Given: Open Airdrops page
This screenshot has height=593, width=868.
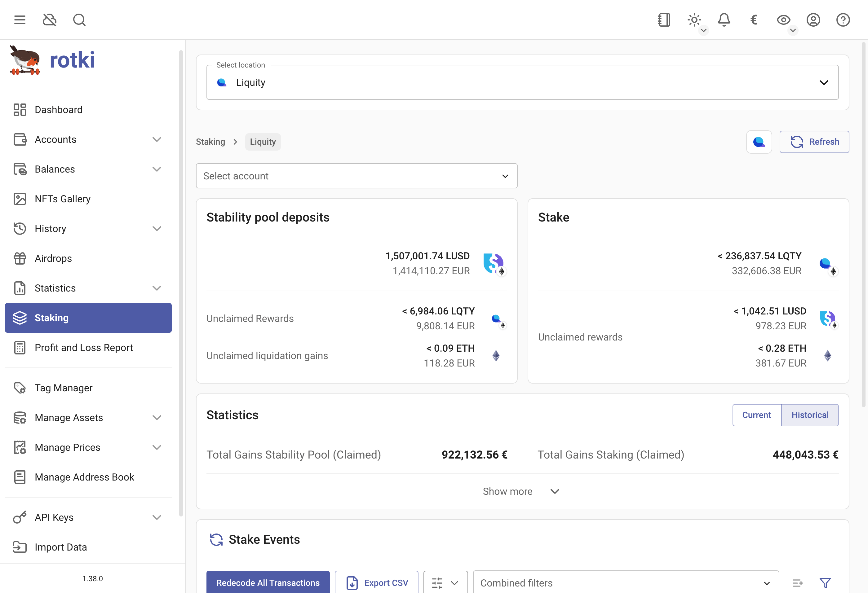Looking at the screenshot, I should tap(88, 258).
